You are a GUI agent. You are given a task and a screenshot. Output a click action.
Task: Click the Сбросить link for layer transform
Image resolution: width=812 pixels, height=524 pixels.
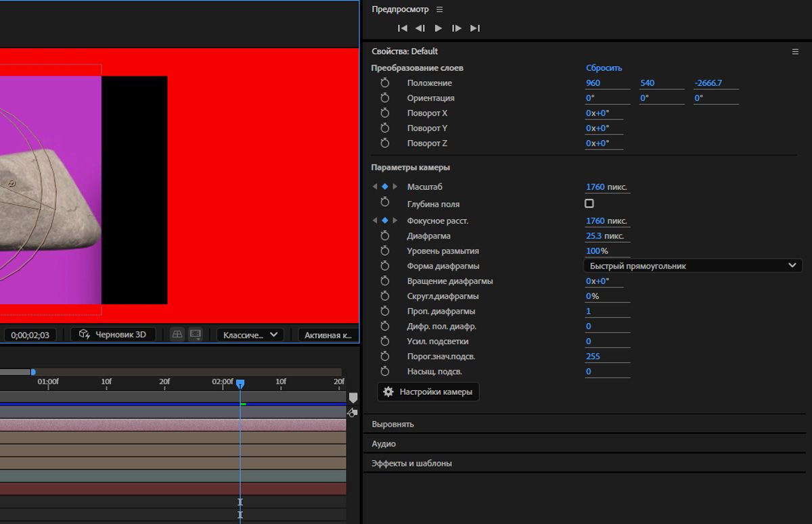tap(604, 68)
